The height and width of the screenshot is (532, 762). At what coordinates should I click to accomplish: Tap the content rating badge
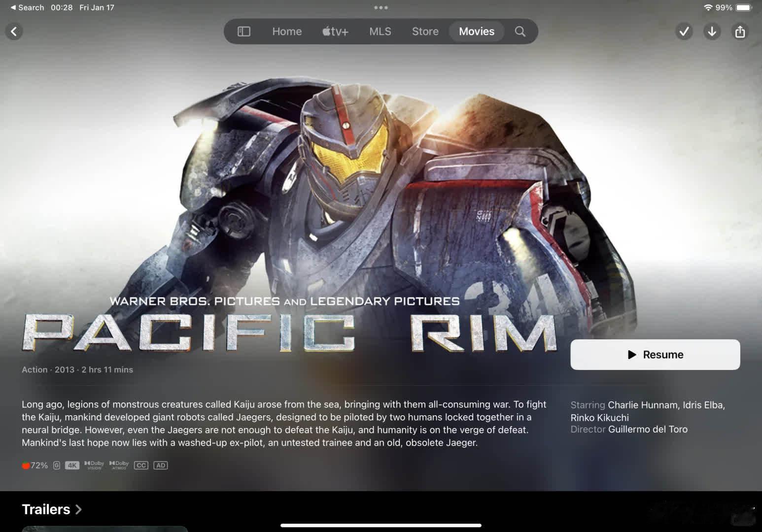pos(57,465)
